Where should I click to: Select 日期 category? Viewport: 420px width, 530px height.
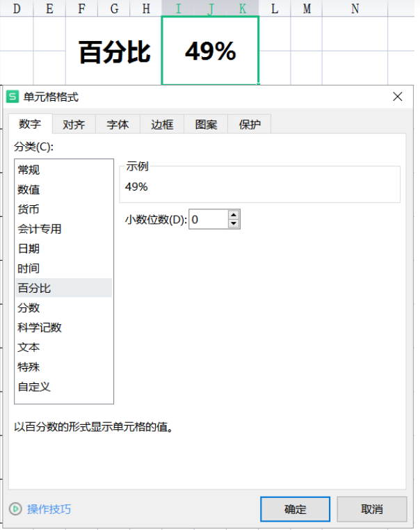pos(63,248)
